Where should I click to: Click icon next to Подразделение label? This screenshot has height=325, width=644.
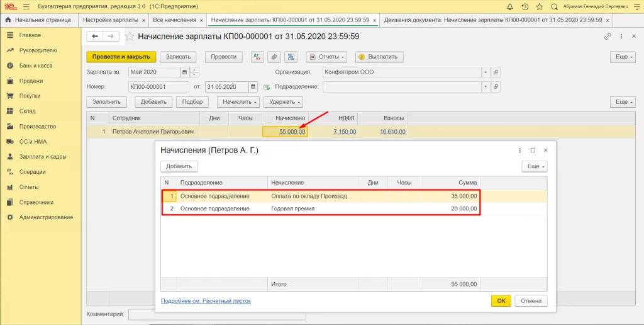[x=267, y=87]
